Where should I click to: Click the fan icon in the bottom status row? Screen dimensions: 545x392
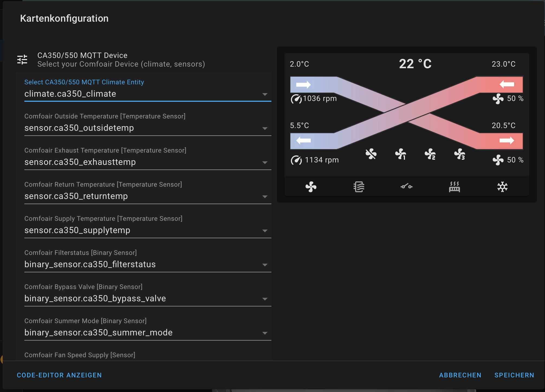tap(311, 187)
